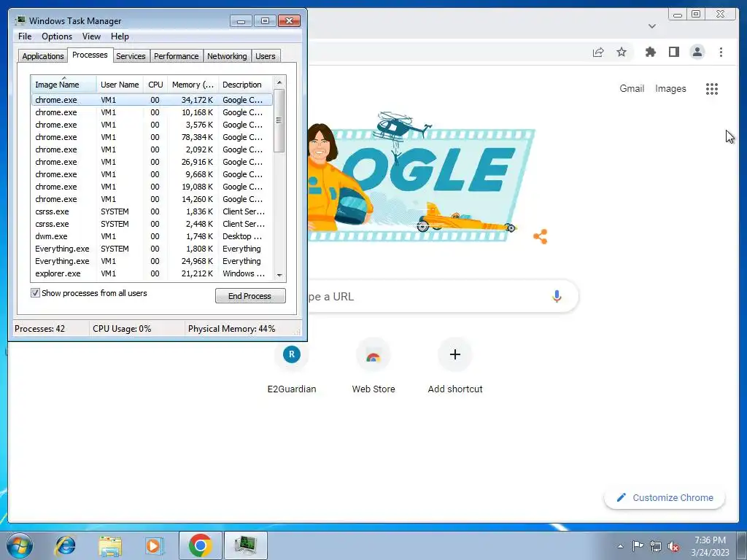Open Google apps grid icon

pyautogui.click(x=712, y=88)
